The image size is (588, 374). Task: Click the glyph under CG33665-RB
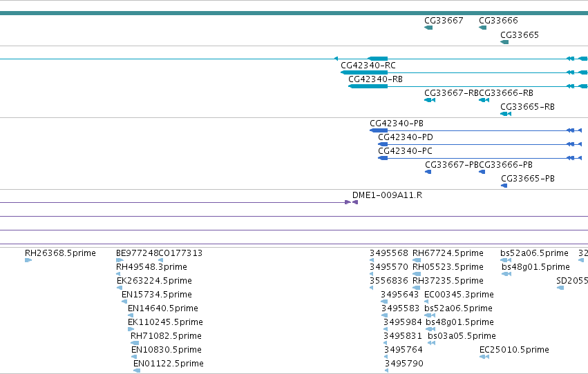(x=506, y=114)
